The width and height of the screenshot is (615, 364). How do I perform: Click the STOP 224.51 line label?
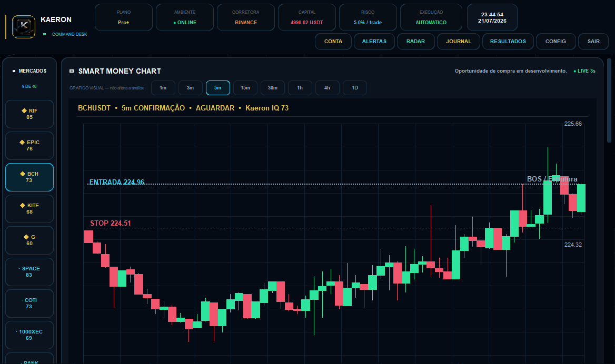[x=110, y=223]
